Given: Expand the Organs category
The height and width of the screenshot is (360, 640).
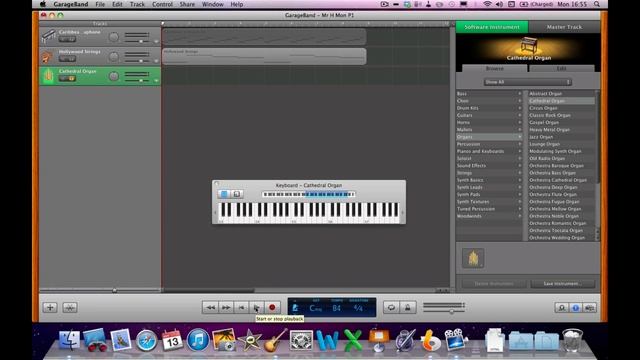Looking at the screenshot, I should pyautogui.click(x=489, y=137).
